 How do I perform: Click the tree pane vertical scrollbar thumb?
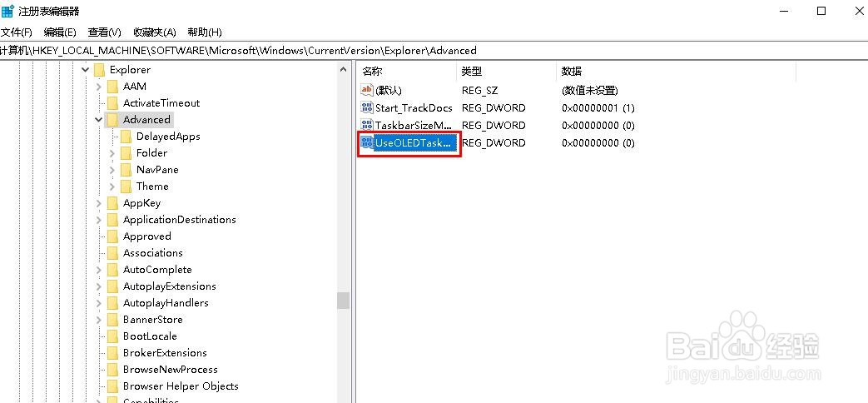click(343, 301)
